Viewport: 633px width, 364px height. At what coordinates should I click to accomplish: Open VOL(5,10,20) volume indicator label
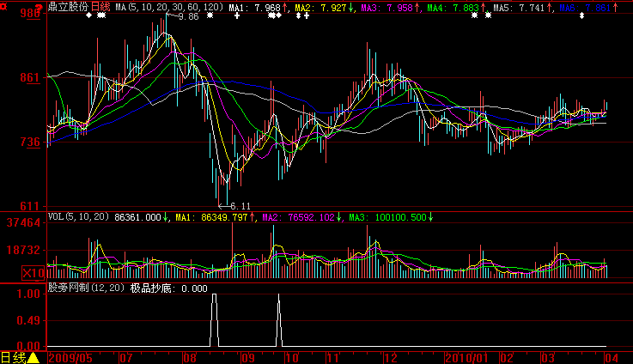click(78, 216)
